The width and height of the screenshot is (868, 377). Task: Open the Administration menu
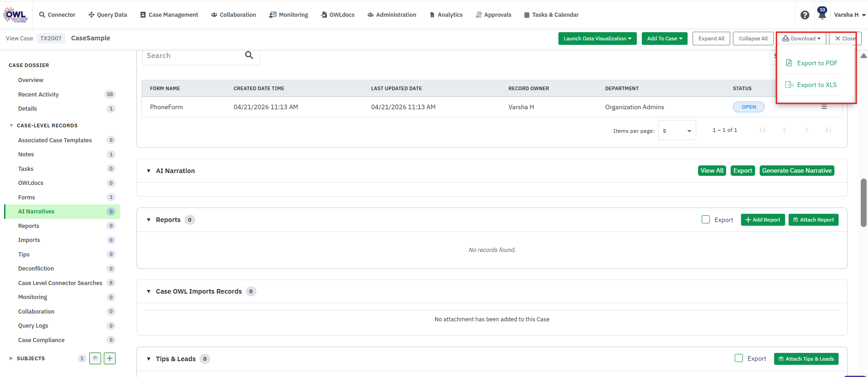pyautogui.click(x=392, y=15)
